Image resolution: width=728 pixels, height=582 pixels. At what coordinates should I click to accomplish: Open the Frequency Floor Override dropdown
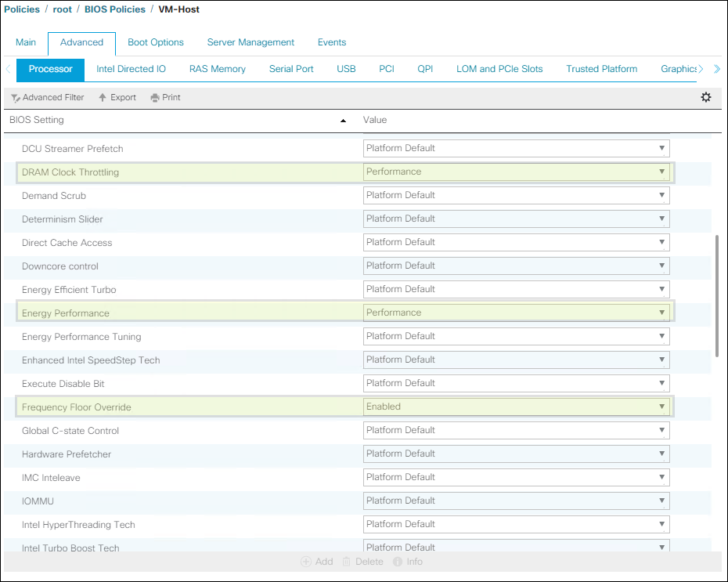click(516, 407)
